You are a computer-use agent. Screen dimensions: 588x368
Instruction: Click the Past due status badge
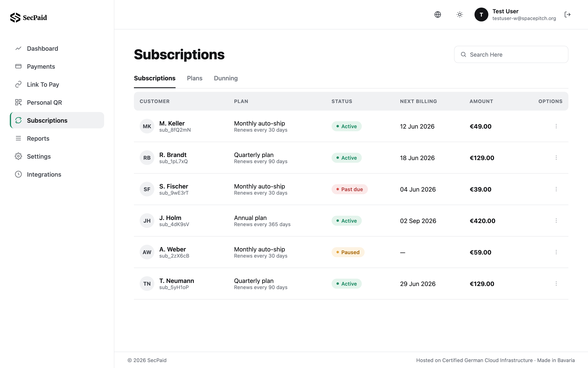point(349,189)
